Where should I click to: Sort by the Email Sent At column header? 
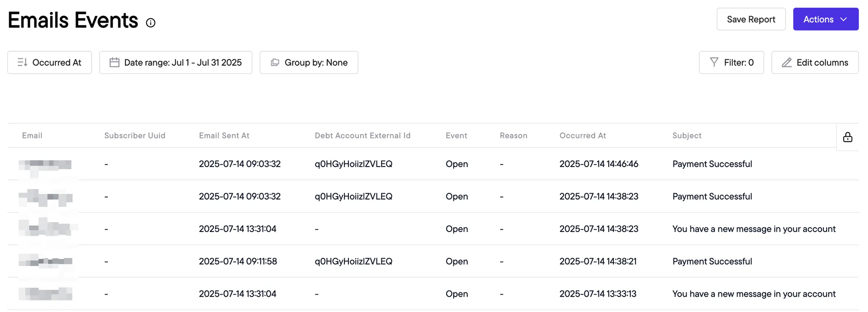[224, 136]
